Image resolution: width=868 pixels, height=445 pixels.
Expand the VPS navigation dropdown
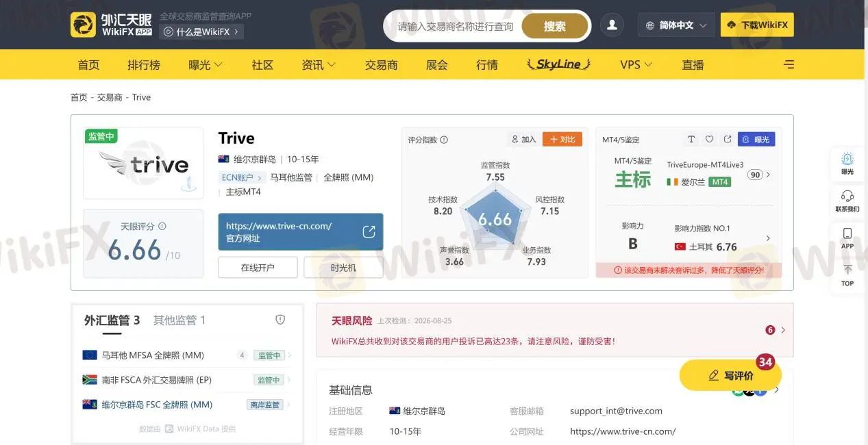636,64
